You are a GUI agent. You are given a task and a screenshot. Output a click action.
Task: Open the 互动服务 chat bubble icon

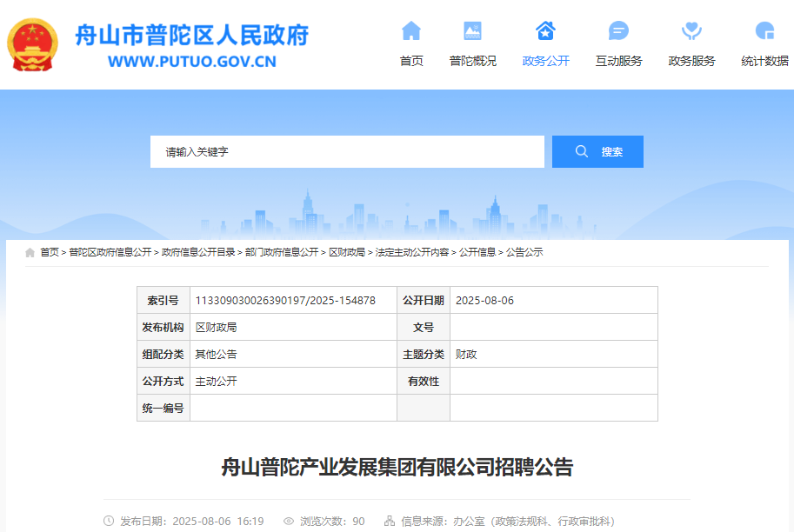pos(618,31)
